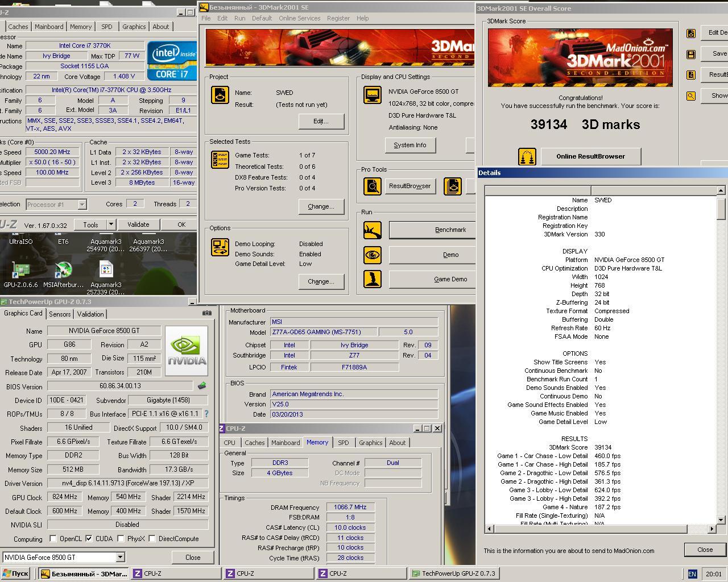Click the GPU-Z screenshot camera icon
This screenshot has height=582, width=728.
click(x=207, y=313)
